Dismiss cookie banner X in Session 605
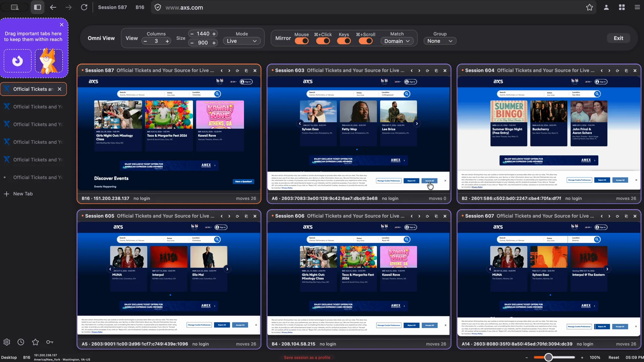 tap(256, 325)
